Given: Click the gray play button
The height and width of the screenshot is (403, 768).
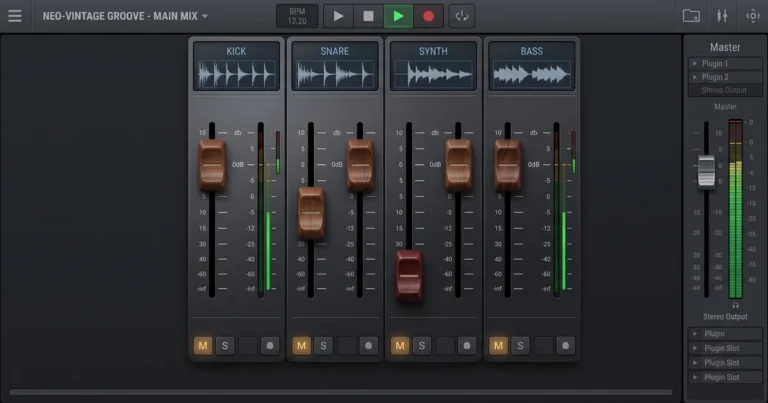Looking at the screenshot, I should pos(338,16).
